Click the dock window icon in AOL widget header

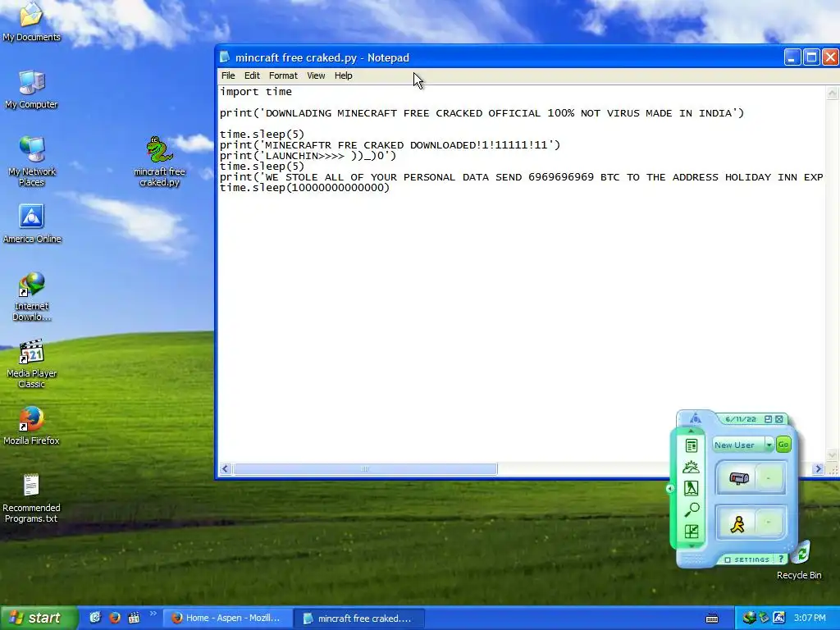pyautogui.click(x=768, y=419)
